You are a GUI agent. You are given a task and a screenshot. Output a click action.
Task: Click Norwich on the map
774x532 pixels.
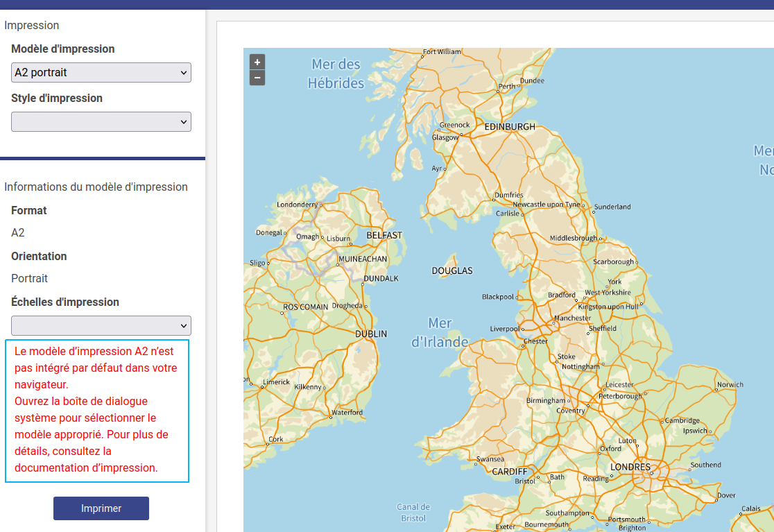click(730, 384)
